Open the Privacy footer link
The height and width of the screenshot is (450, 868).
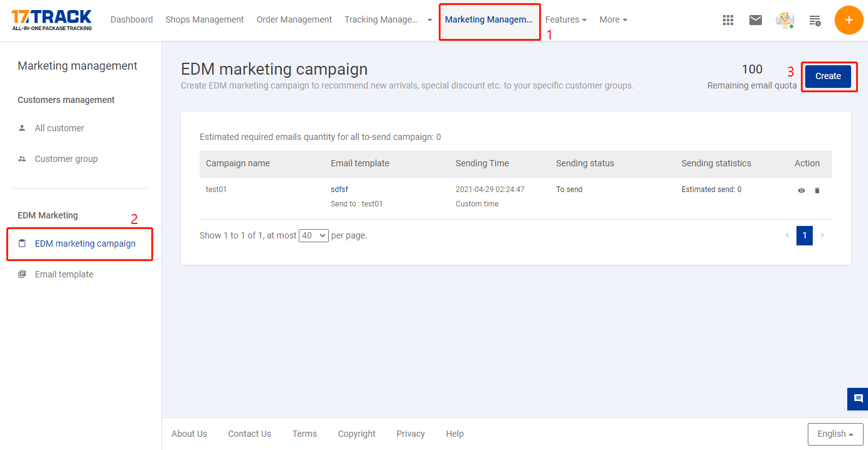coord(410,434)
